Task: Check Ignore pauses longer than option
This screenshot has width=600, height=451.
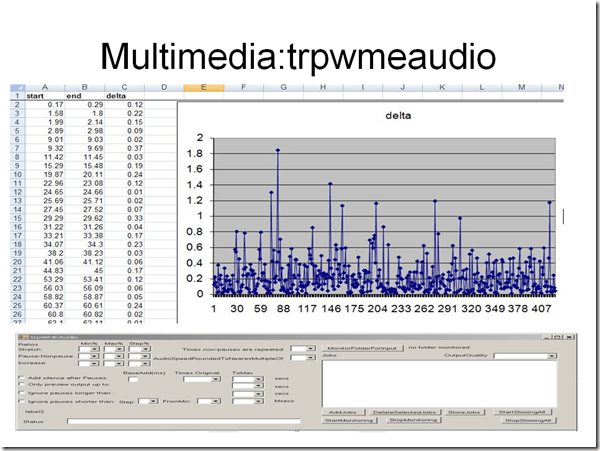Action: (x=21, y=392)
